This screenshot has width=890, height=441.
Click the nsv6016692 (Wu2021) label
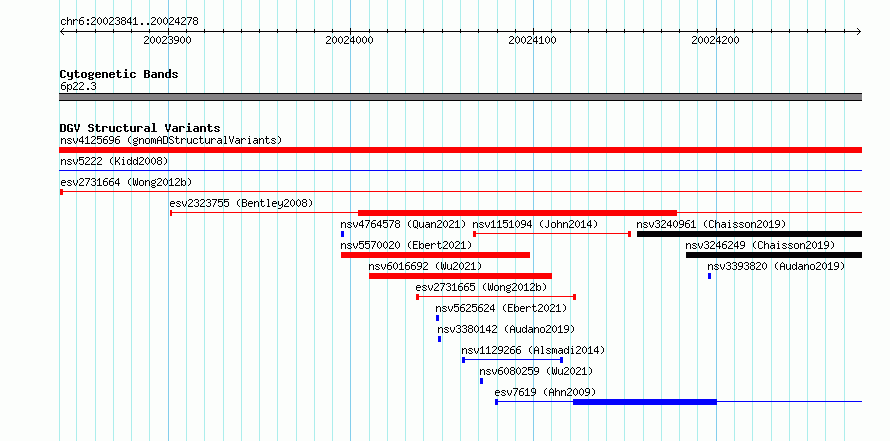(425, 266)
